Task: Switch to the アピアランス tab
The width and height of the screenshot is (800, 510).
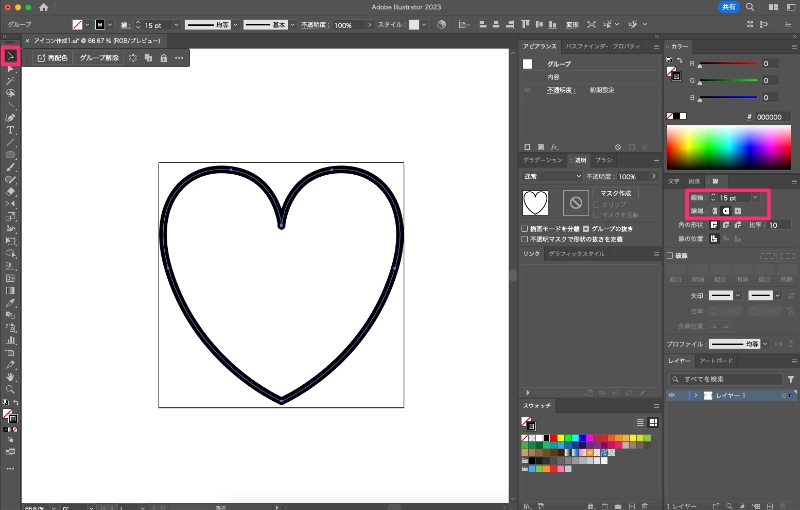Action: coord(539,46)
